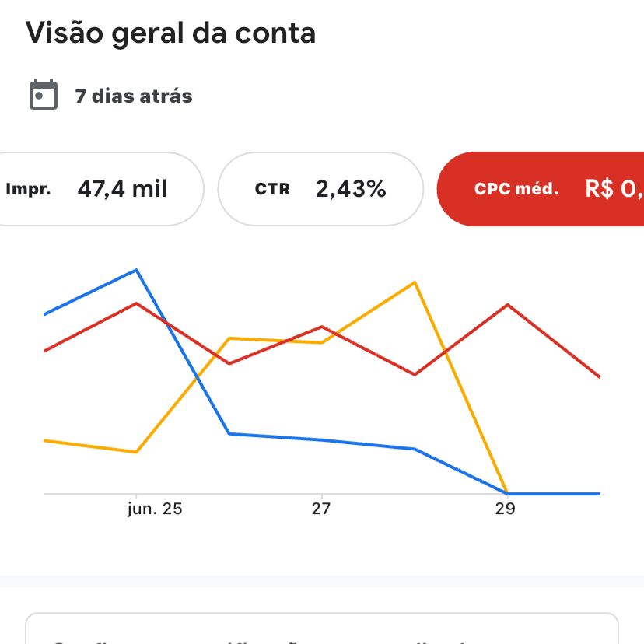Tap the "29" date axis label

click(x=506, y=509)
